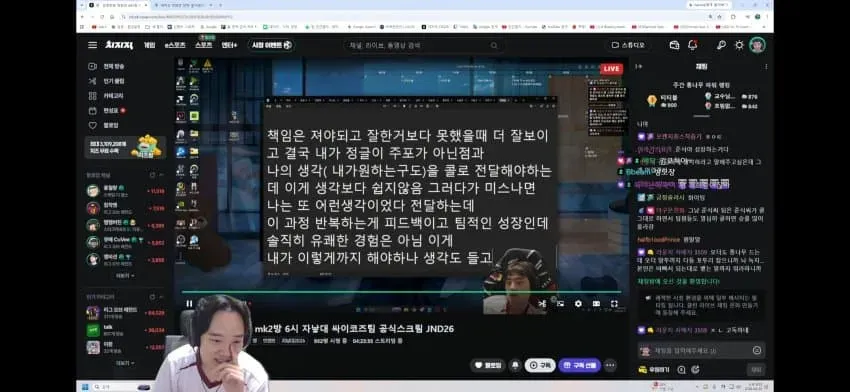The width and height of the screenshot is (850, 392).
Task: Open the 팔로잉 heart sidebar item
Action: click(104, 125)
